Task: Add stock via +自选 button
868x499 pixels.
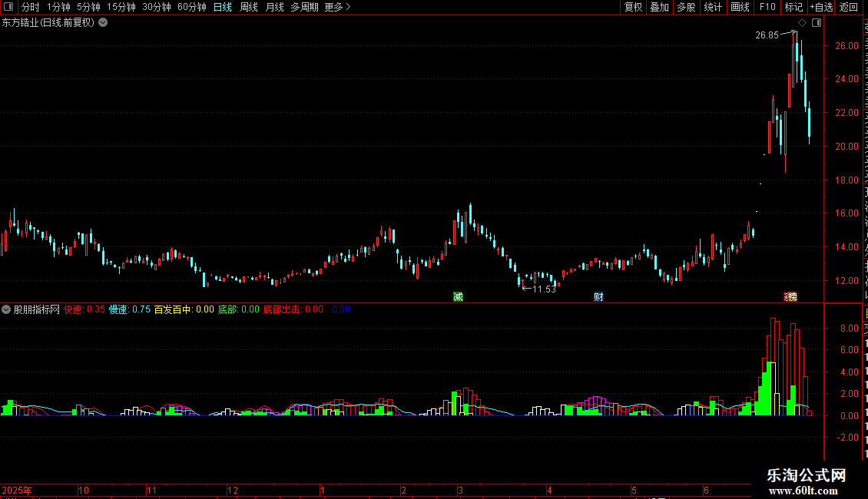Action: coord(821,7)
